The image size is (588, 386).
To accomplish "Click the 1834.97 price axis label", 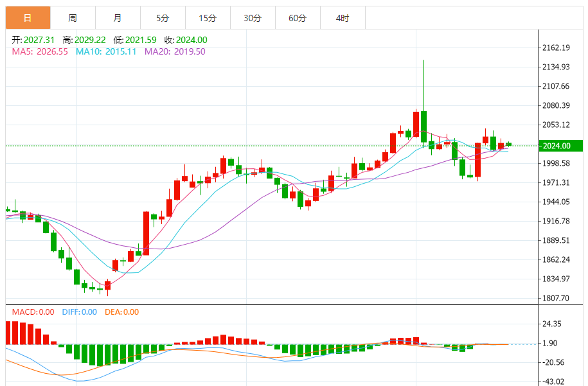I will (556, 279).
